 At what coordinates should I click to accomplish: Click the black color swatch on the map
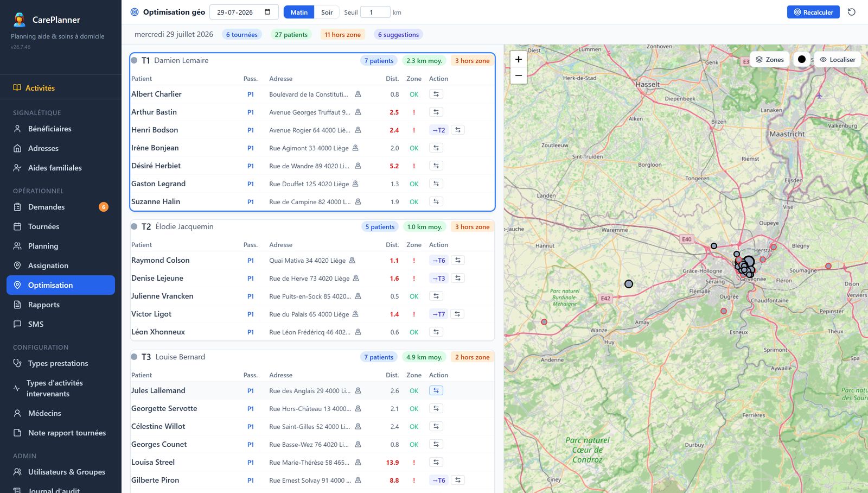[x=802, y=59]
